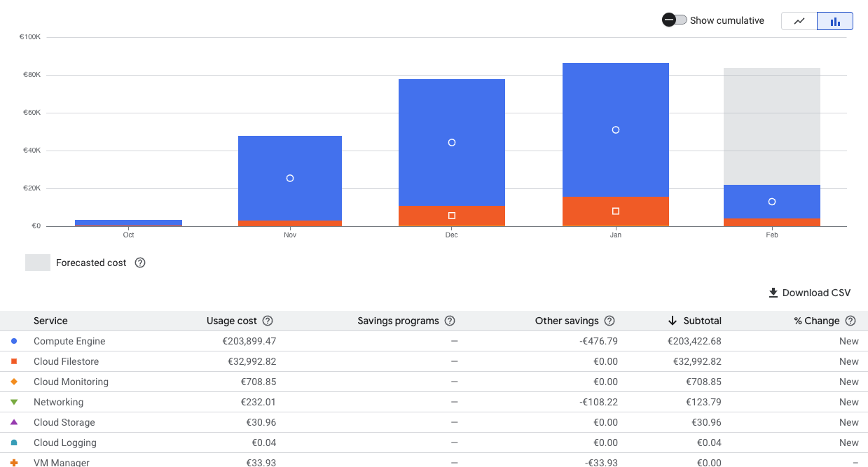Image resolution: width=868 pixels, height=467 pixels.
Task: Click the Service column header
Action: 50,321
